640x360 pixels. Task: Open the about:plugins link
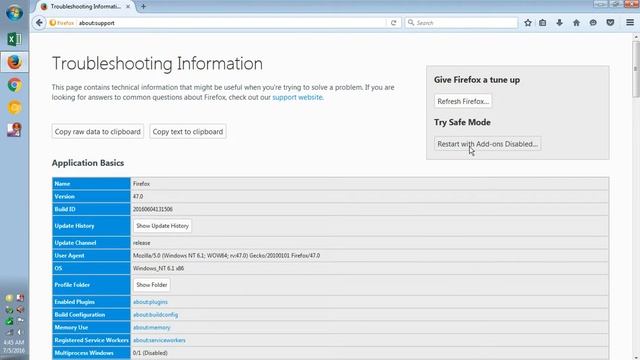click(x=150, y=302)
